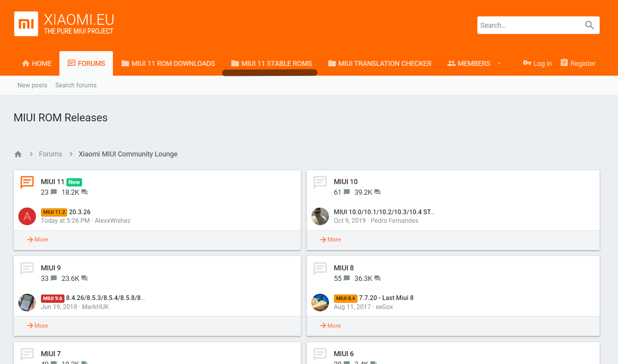Go to the Home tab
This screenshot has width=618, height=364.
[37, 64]
